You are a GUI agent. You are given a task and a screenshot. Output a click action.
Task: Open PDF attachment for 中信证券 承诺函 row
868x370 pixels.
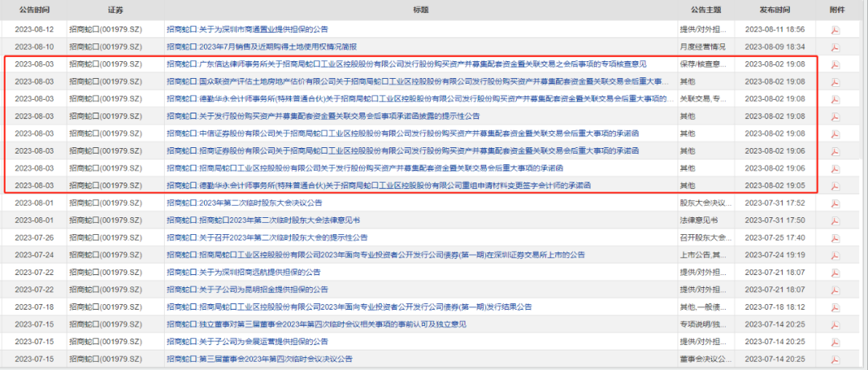pyautogui.click(x=835, y=134)
